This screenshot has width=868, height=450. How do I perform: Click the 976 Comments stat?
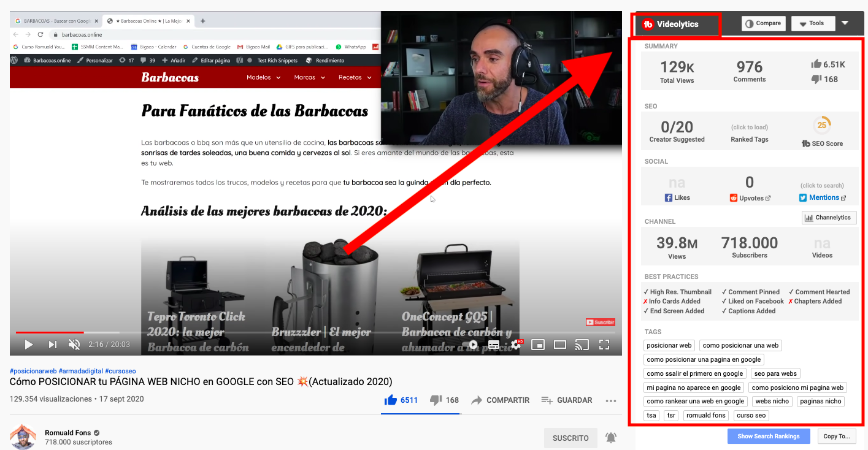pyautogui.click(x=750, y=71)
